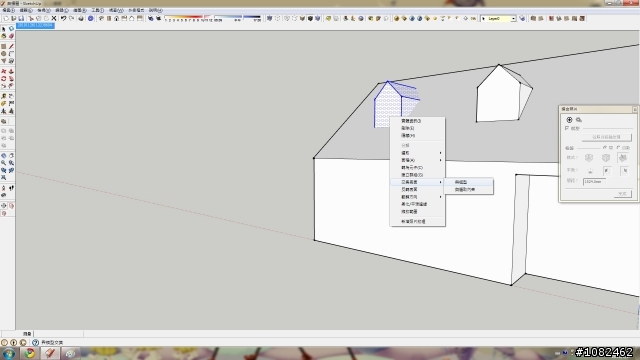Activate the Pan hand tool
Screen dimensions: 640x360
11,156
